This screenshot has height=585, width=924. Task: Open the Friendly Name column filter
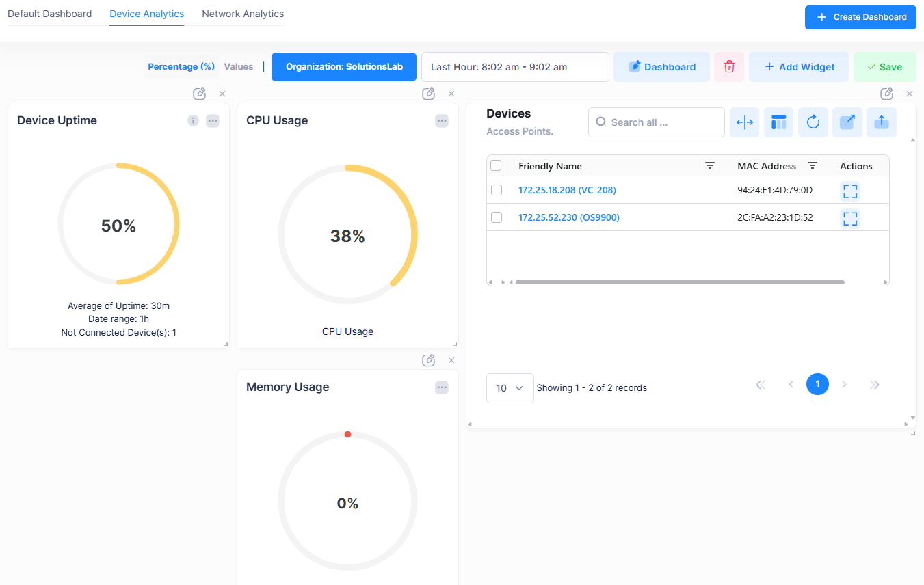click(x=710, y=165)
